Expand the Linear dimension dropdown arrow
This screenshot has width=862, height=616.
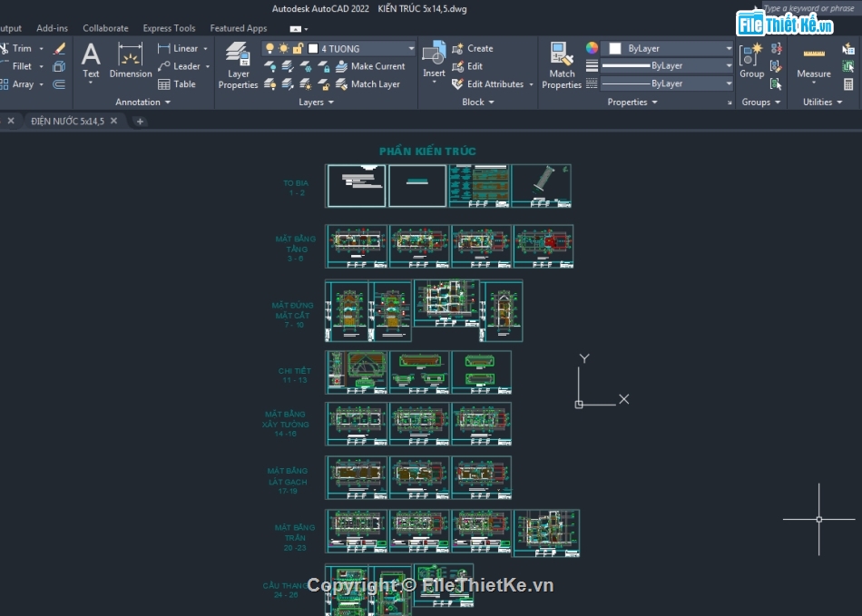click(x=205, y=49)
